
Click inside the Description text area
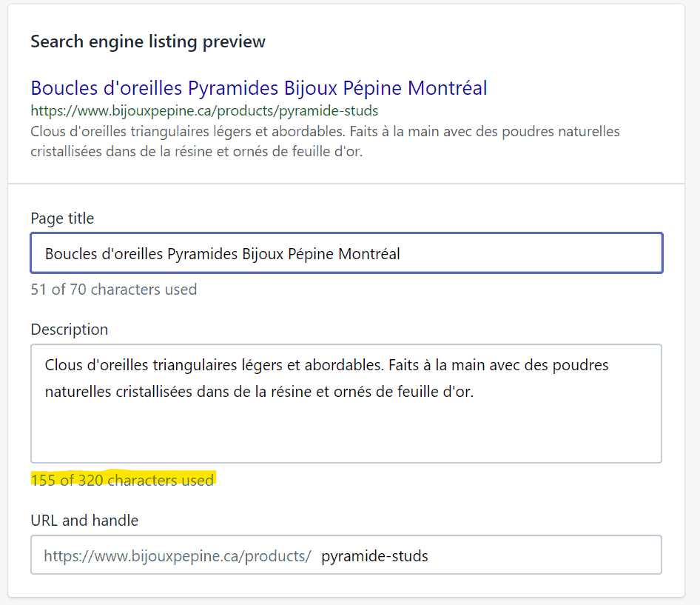346,404
